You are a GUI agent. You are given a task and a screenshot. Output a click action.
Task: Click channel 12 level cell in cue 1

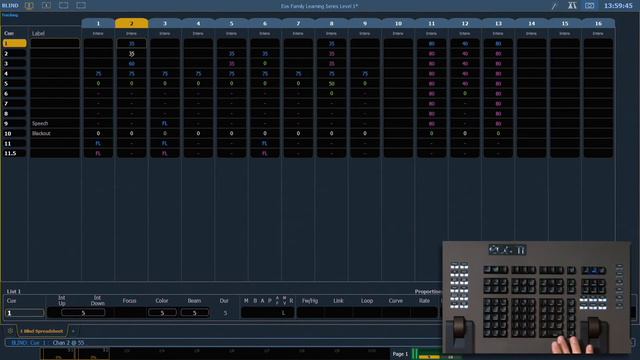465,43
